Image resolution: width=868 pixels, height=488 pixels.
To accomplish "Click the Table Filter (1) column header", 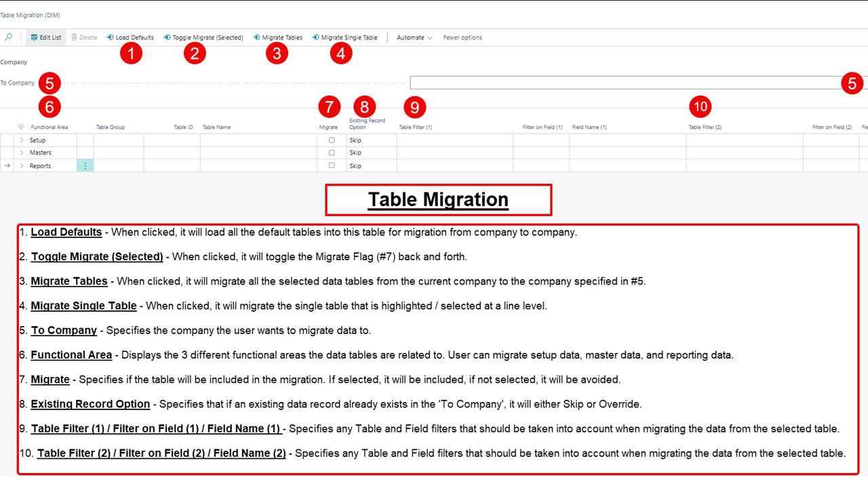I will tap(416, 127).
